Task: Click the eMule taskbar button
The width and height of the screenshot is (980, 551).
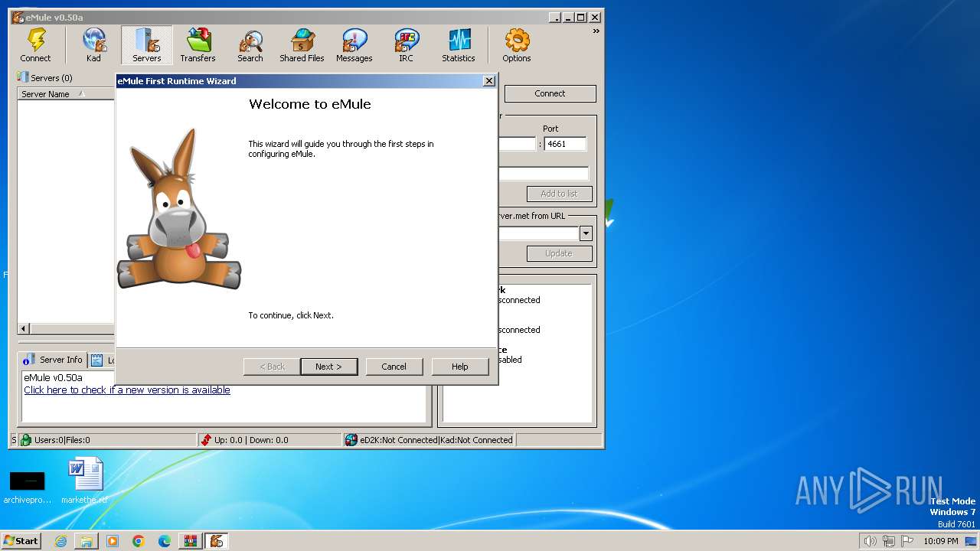Action: pos(217,541)
